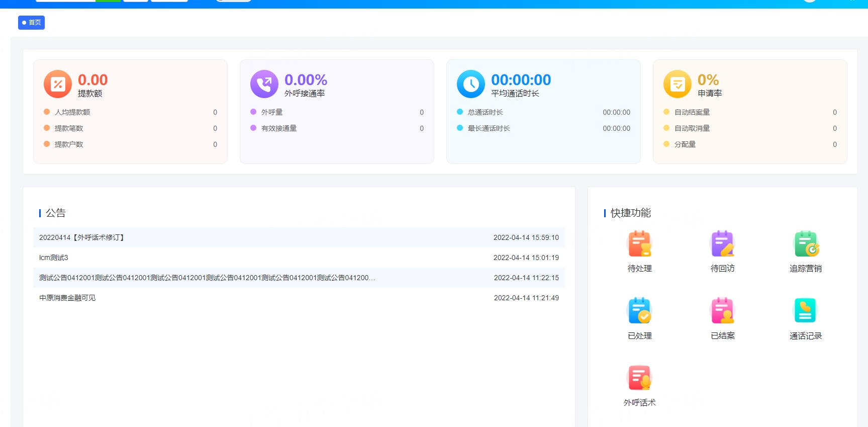
Task: Click the 待处理 label text
Action: click(x=639, y=269)
